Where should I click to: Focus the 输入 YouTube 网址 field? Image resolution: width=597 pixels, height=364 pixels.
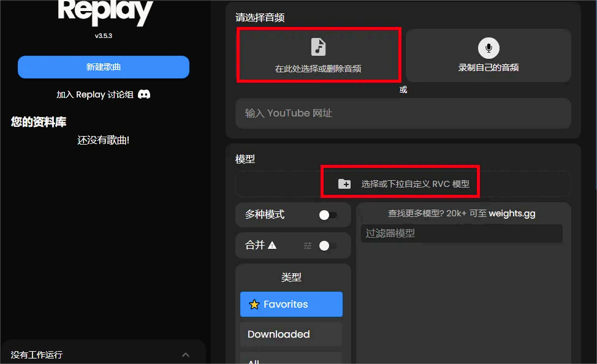(403, 113)
